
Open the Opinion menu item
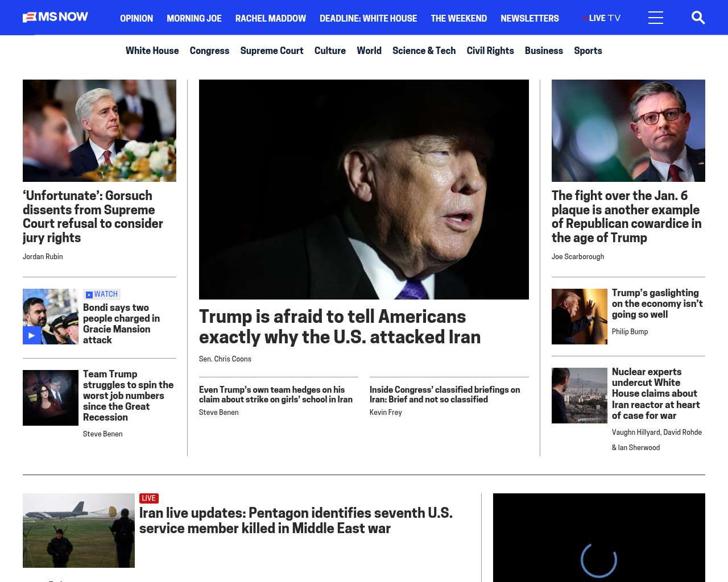pyautogui.click(x=136, y=18)
